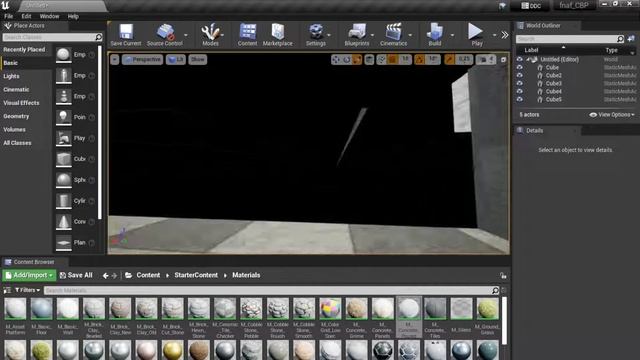The image size is (640, 360).
Task: Open the Edit menu
Action: pos(26,16)
